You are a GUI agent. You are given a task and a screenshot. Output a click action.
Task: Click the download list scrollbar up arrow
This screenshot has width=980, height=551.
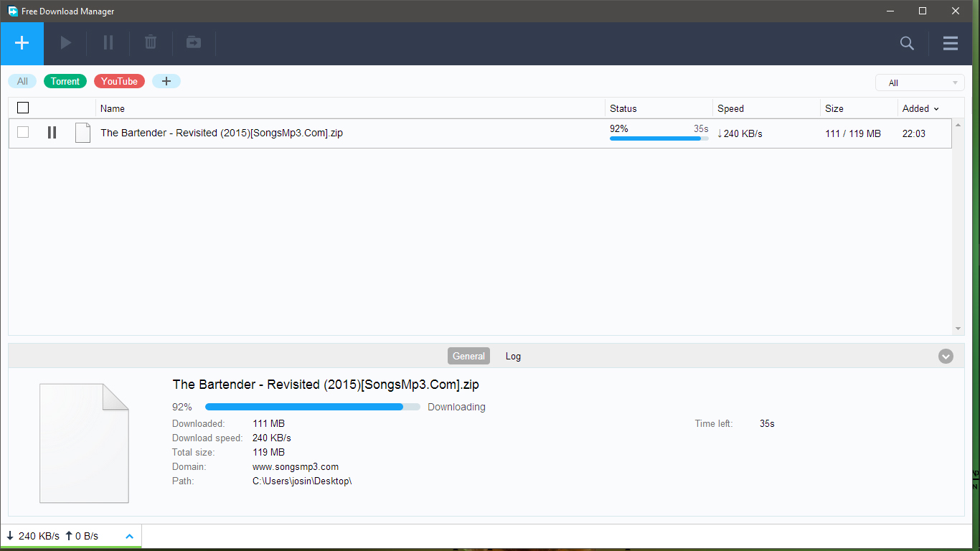point(958,126)
